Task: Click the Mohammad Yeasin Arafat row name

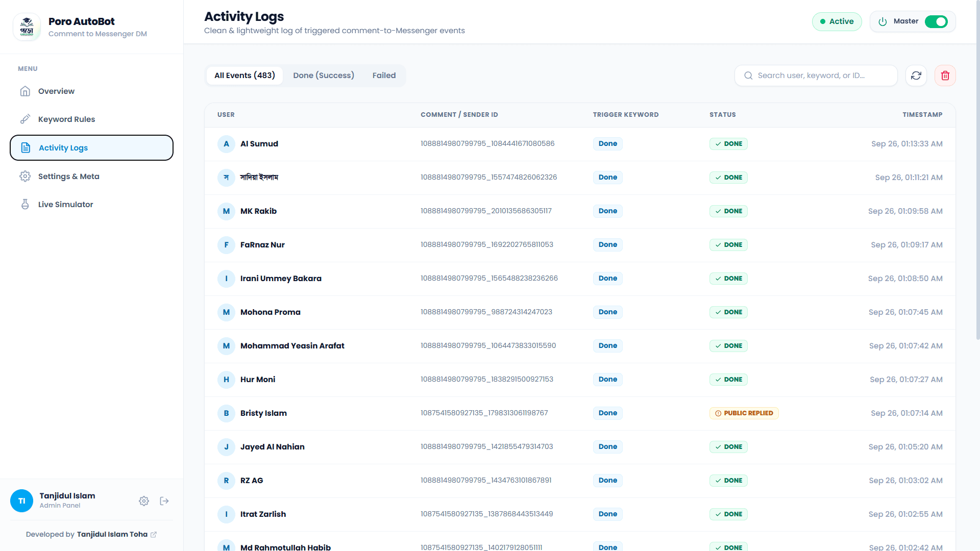Action: point(292,346)
